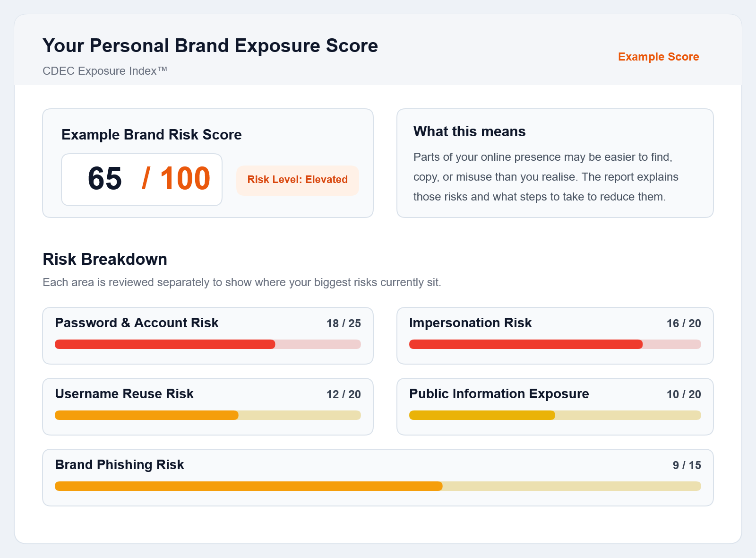
Task: Open the Example Brand Risk Score card
Action: pyautogui.click(x=208, y=163)
